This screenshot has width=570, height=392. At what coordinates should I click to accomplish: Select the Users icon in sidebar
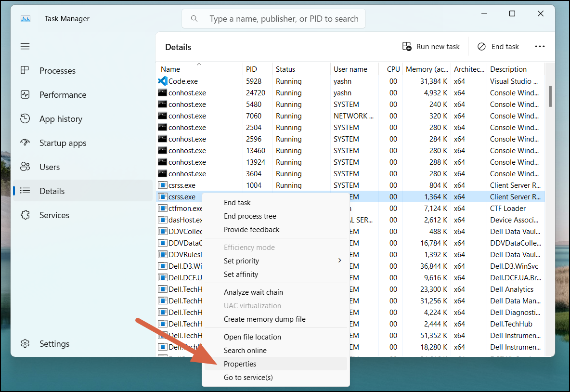25,167
